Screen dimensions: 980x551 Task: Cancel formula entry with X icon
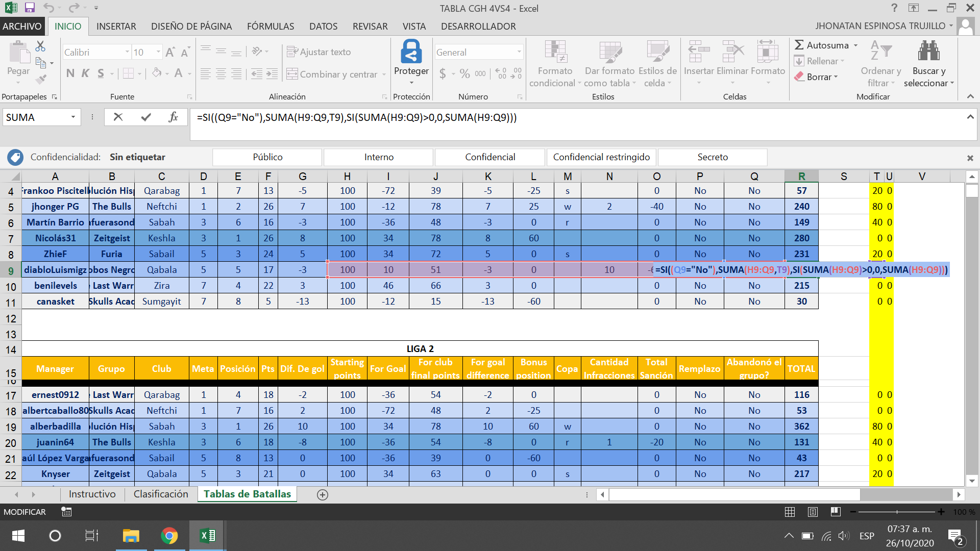(x=118, y=117)
